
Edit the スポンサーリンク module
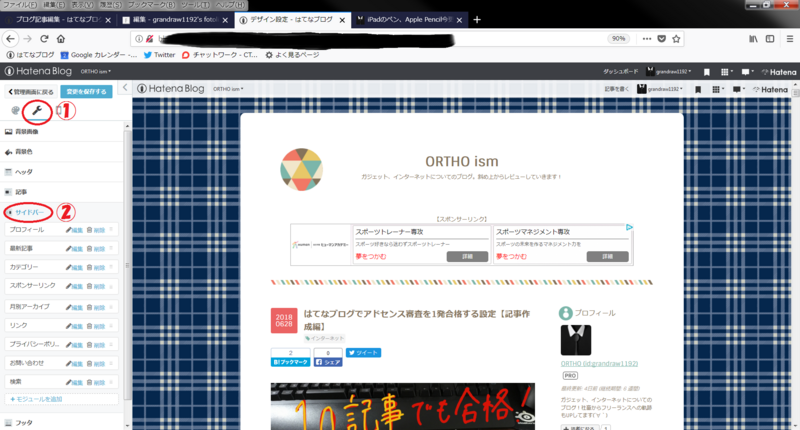(74, 286)
